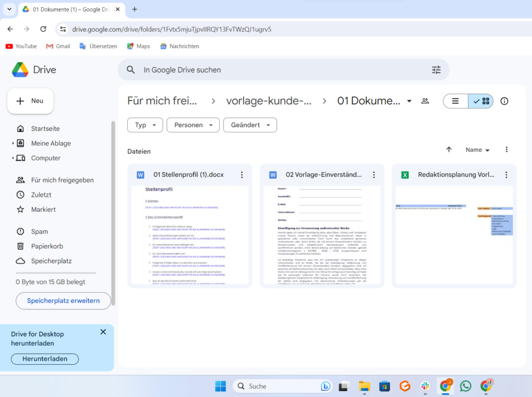Open the share people icon beside folder name

tap(425, 101)
